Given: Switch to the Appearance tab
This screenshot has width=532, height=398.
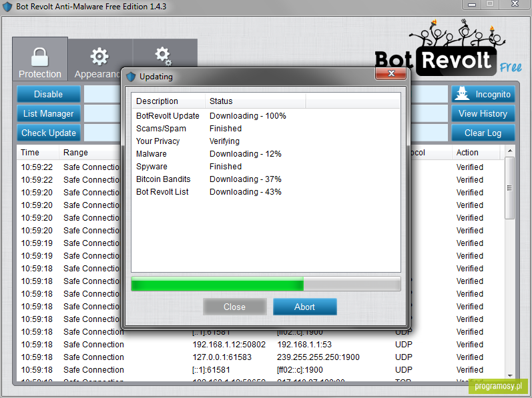Looking at the screenshot, I should tap(97, 60).
